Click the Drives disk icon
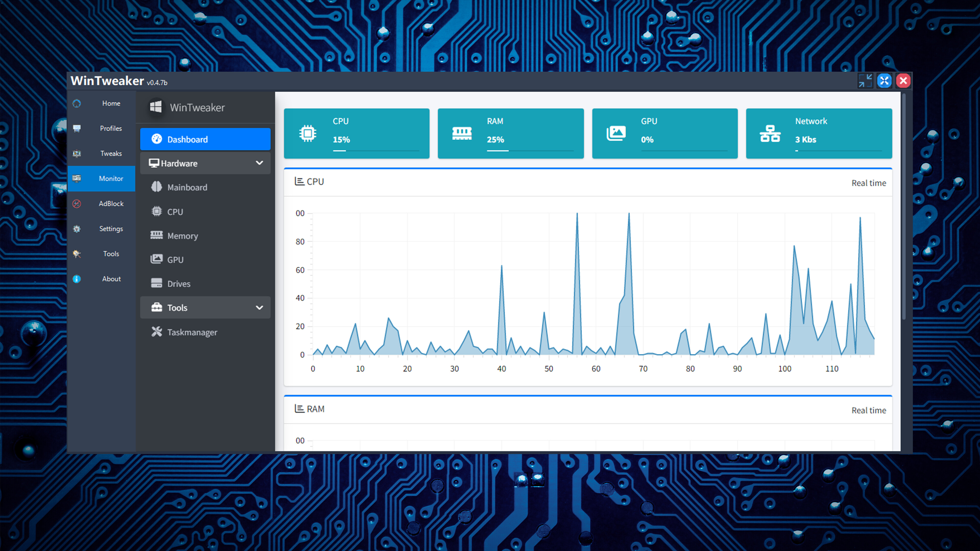 point(156,283)
